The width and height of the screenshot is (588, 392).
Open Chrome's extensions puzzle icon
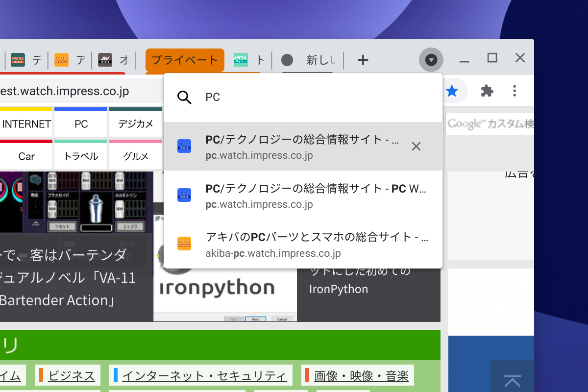click(x=487, y=91)
